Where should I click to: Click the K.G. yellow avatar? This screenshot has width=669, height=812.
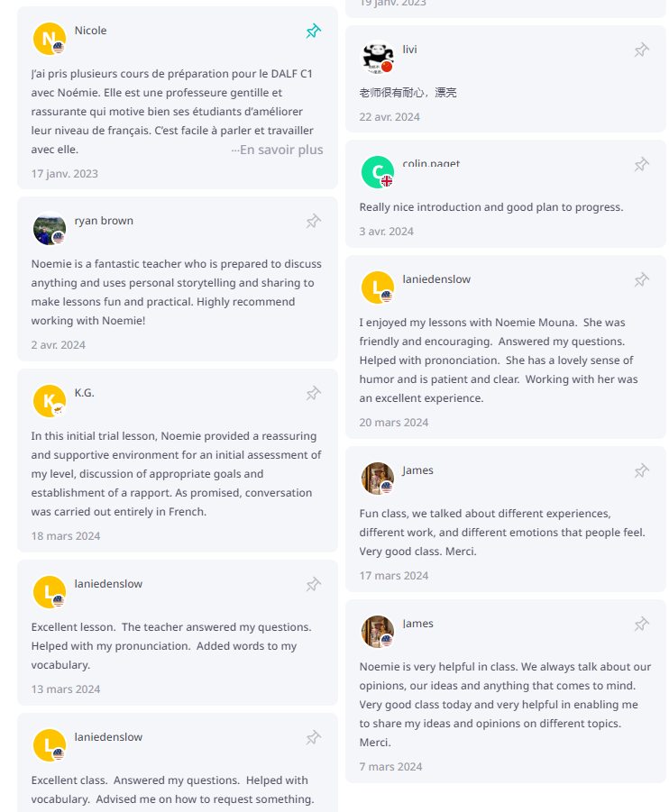(x=50, y=401)
